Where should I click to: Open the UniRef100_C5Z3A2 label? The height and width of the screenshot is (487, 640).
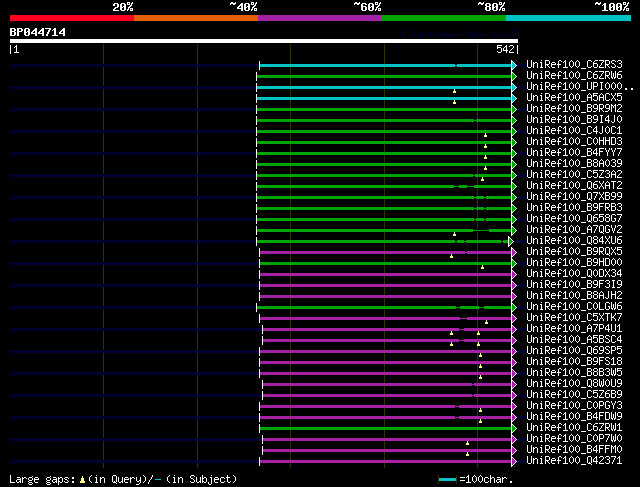[x=574, y=175]
